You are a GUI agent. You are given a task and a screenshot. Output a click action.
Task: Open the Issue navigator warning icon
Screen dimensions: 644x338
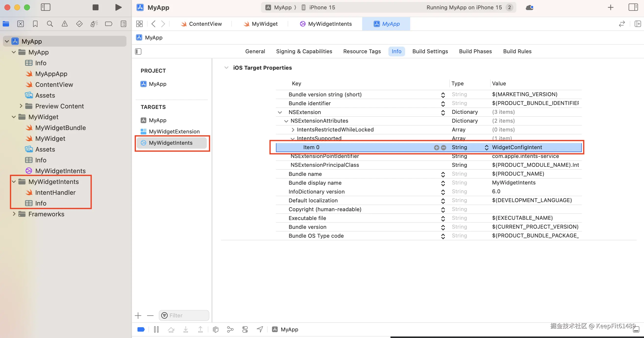[x=64, y=24]
